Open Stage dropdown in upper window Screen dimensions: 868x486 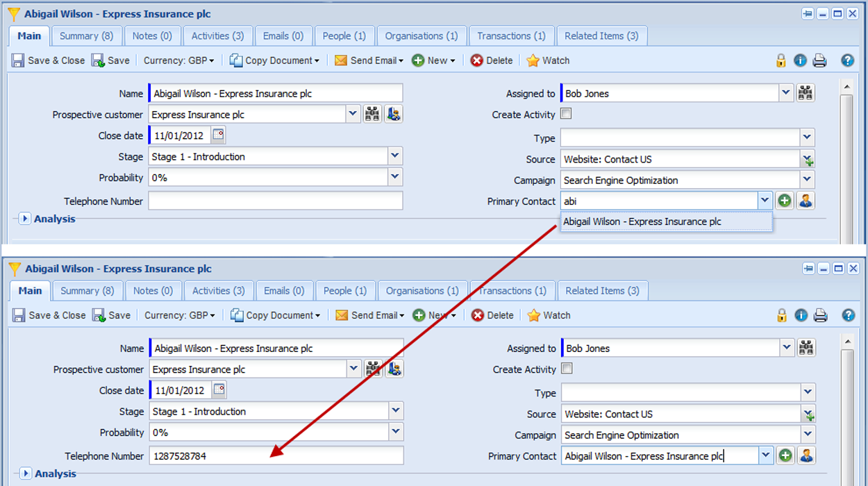[x=395, y=156]
